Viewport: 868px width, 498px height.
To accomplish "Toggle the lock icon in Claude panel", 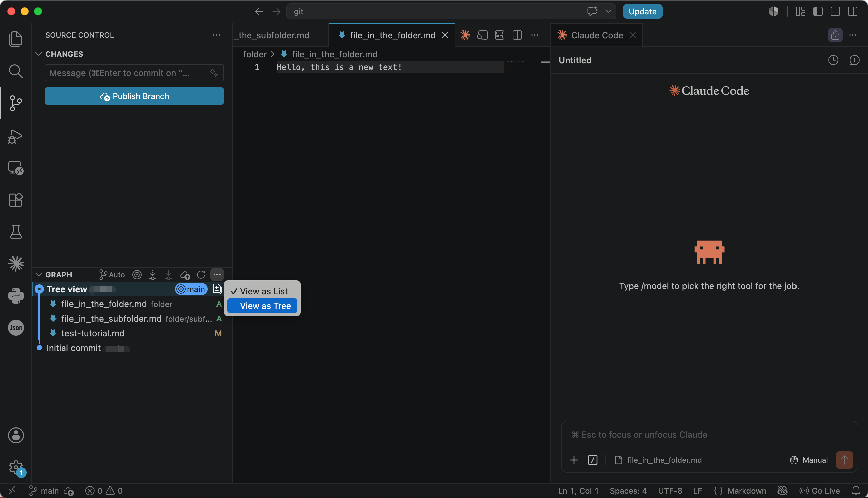I will 835,35.
